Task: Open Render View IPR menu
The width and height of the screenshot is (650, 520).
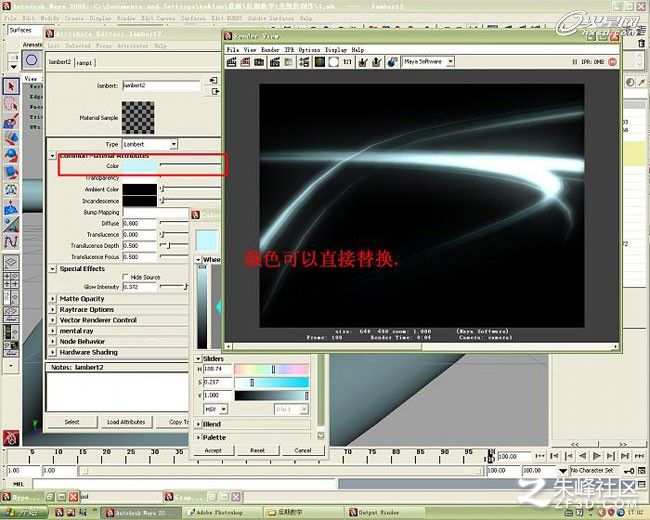Action: coord(289,49)
